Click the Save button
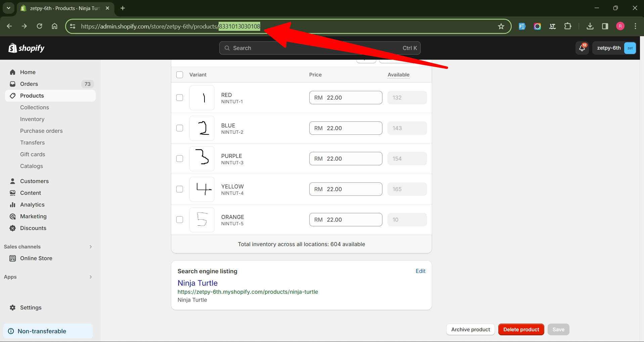Viewport: 644px width, 342px height. pyautogui.click(x=558, y=330)
